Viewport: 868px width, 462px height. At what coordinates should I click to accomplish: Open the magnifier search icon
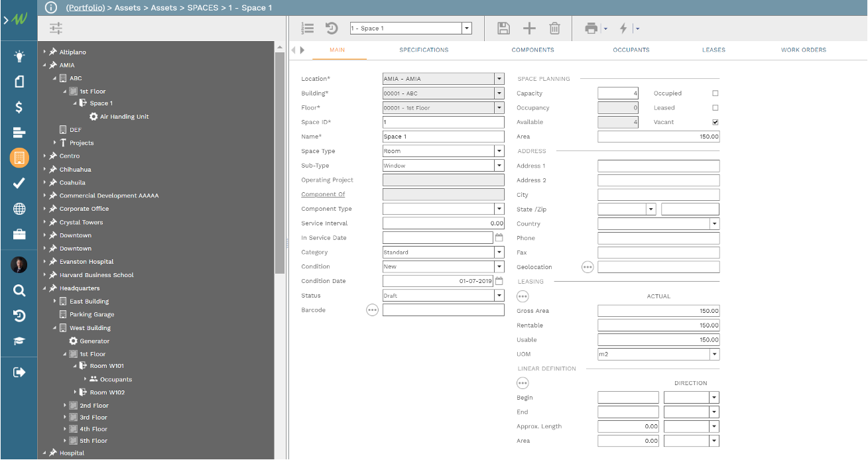[x=19, y=290]
